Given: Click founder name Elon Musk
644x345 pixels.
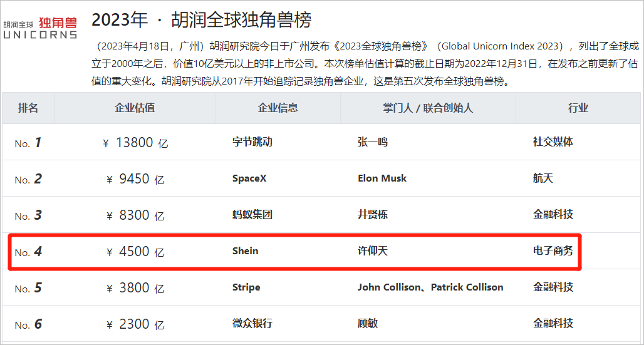Looking at the screenshot, I should click(x=382, y=178).
